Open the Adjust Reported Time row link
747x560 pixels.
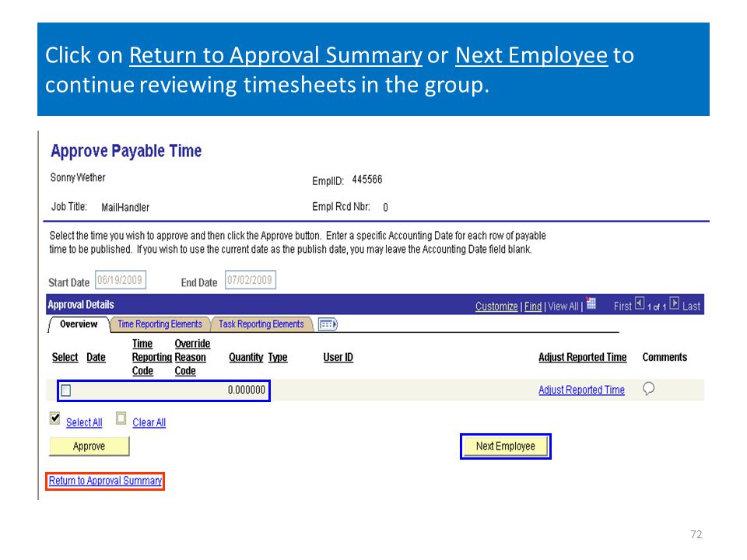[582, 390]
